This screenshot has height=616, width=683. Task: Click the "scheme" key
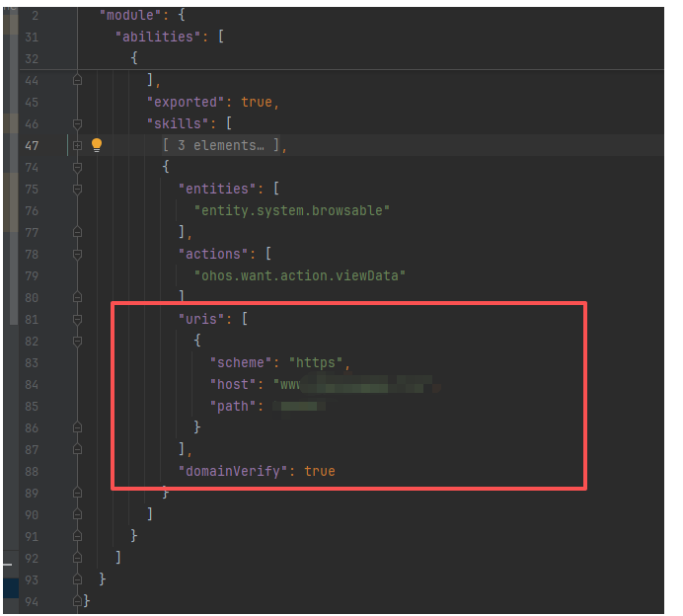pos(241,362)
